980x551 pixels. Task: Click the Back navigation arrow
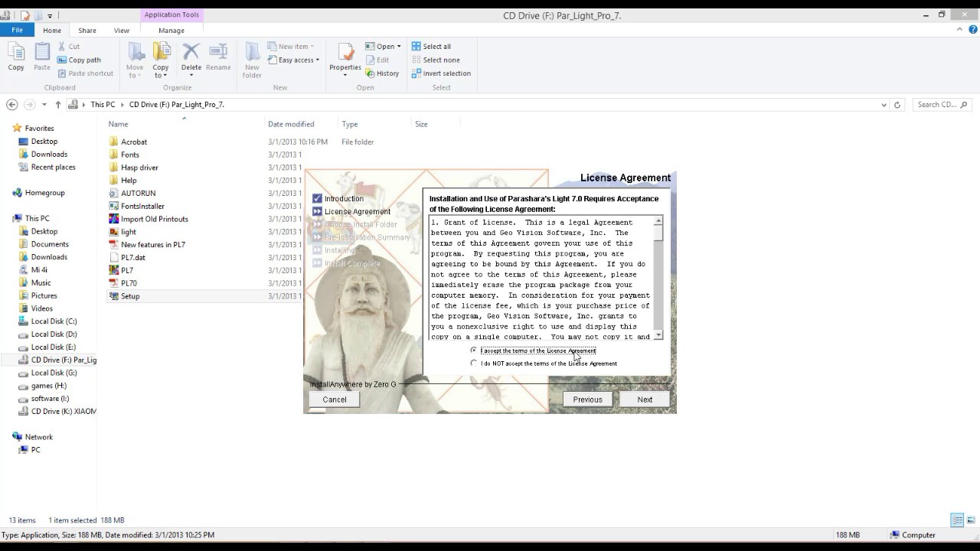click(11, 105)
